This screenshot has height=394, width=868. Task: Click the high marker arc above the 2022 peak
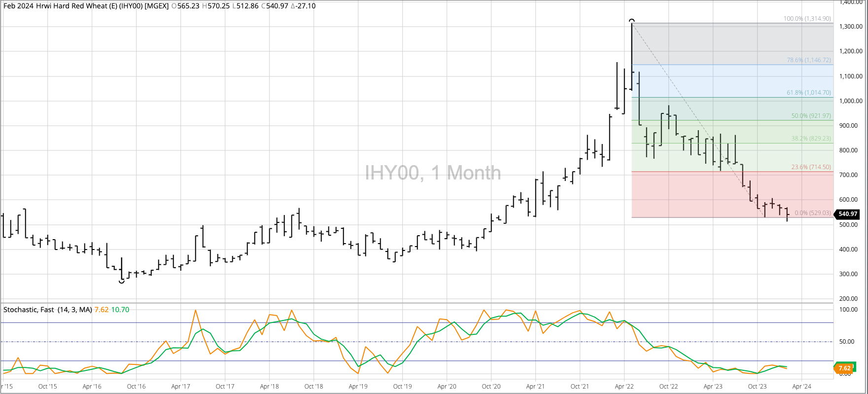click(x=632, y=21)
